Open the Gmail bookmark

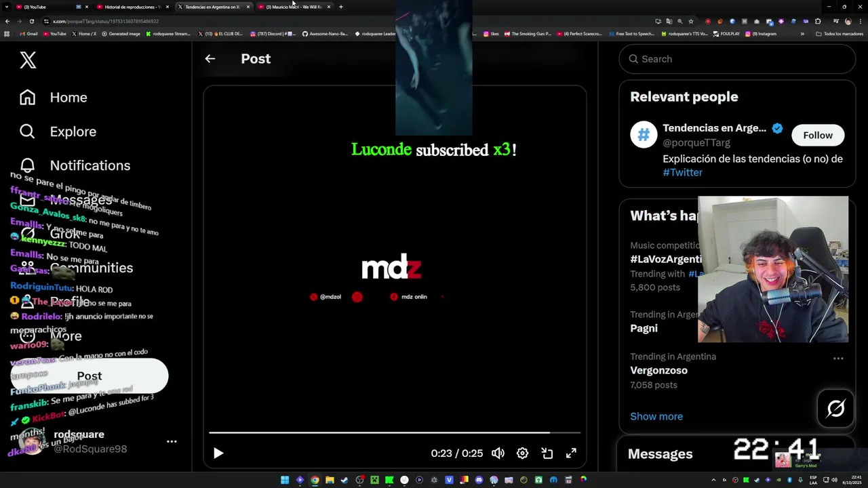click(x=28, y=33)
